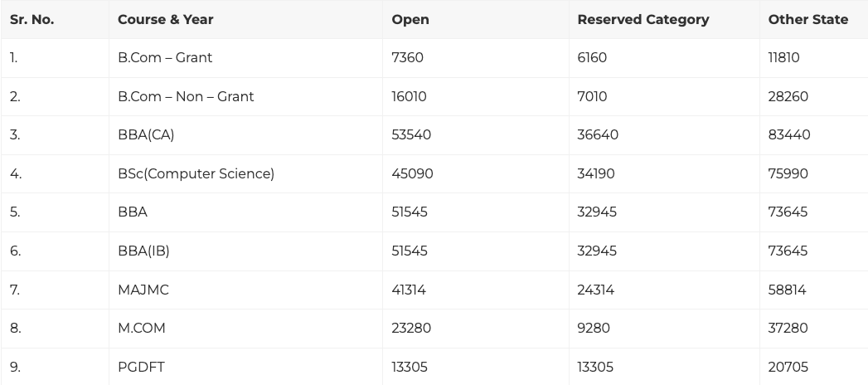Click the Reserved Category fee 24314
Image resolution: width=868 pixels, height=385 pixels.
[596, 290]
